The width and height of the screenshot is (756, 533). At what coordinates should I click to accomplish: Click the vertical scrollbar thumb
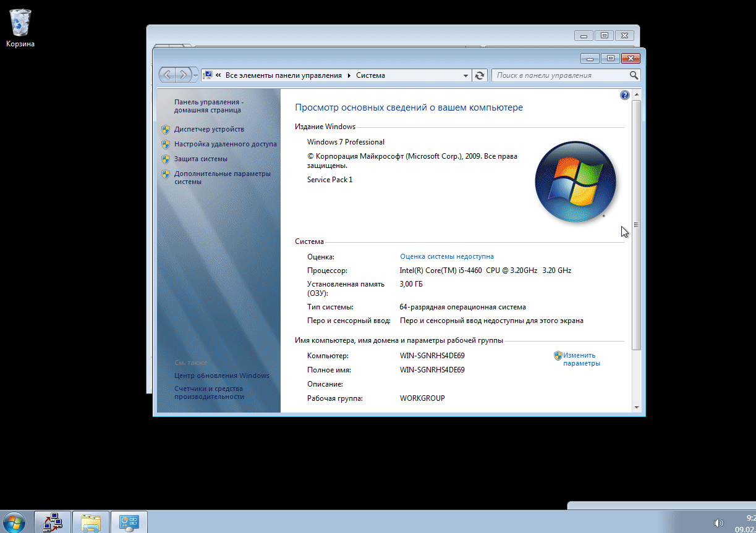(x=637, y=225)
